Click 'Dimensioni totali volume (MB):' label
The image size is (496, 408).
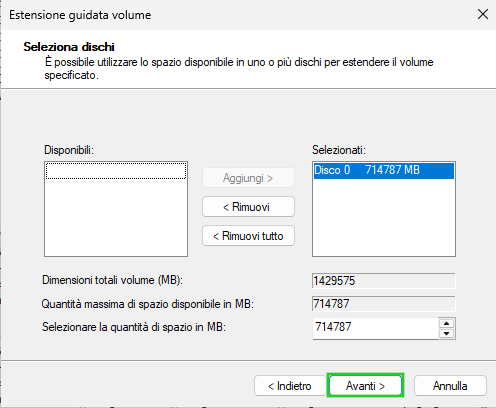[x=112, y=280]
